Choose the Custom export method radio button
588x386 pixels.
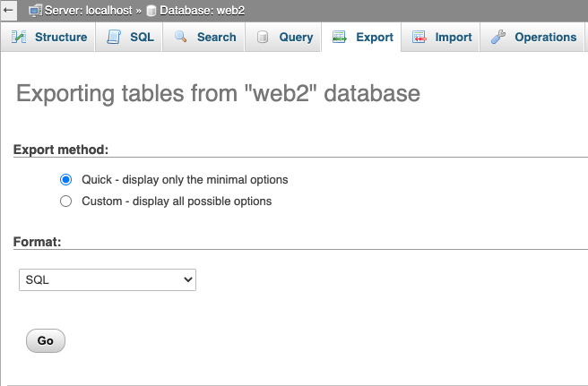[65, 202]
